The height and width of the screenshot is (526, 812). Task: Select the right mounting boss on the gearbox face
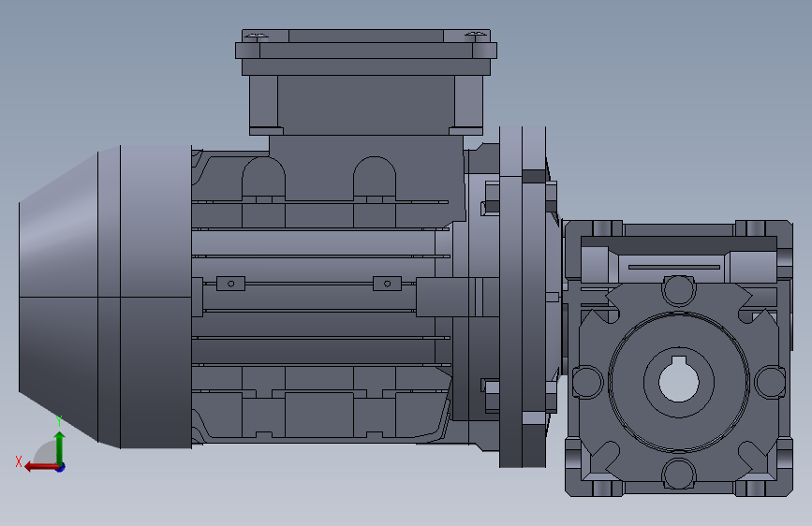pyautogui.click(x=771, y=382)
